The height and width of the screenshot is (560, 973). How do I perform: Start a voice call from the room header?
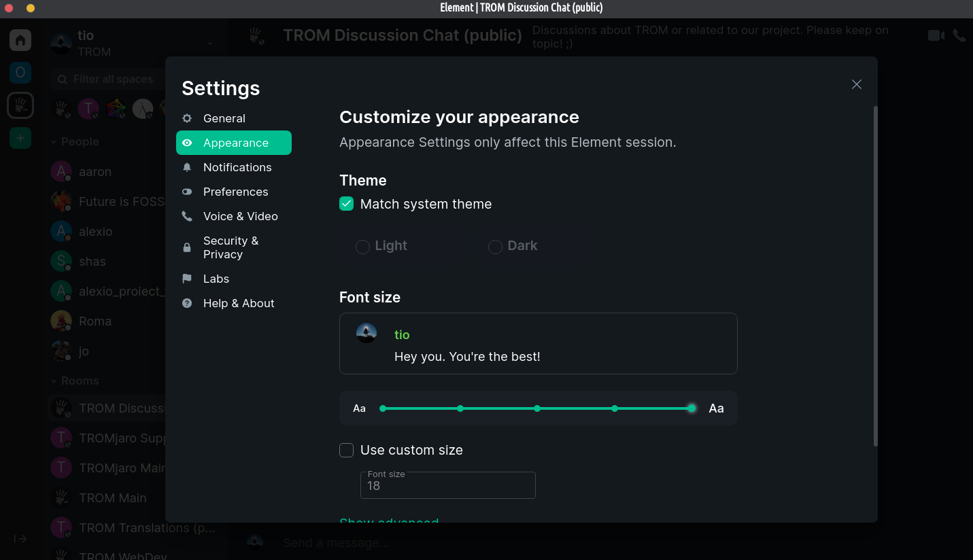click(959, 35)
